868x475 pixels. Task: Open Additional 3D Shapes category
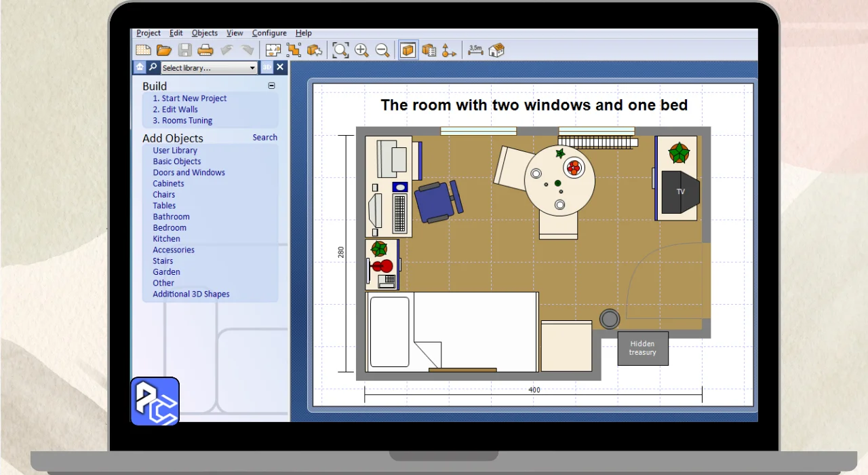[191, 294]
